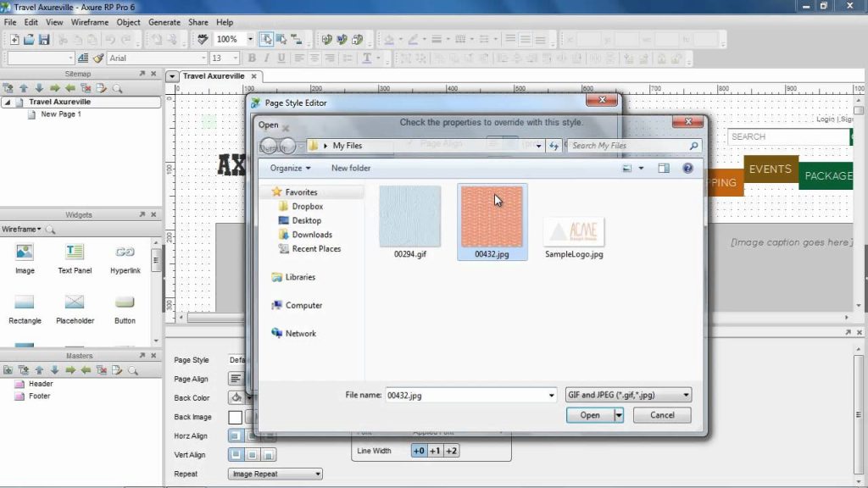Open the Edit menu
The image size is (868, 488).
pos(31,22)
